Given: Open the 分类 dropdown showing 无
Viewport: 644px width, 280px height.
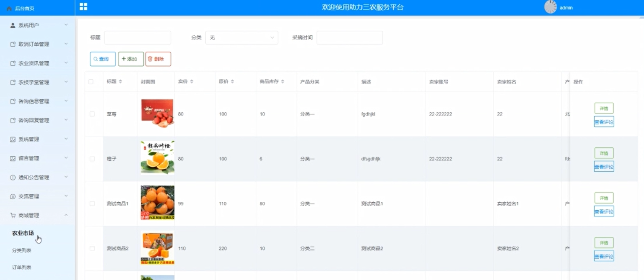Looking at the screenshot, I should pos(242,38).
